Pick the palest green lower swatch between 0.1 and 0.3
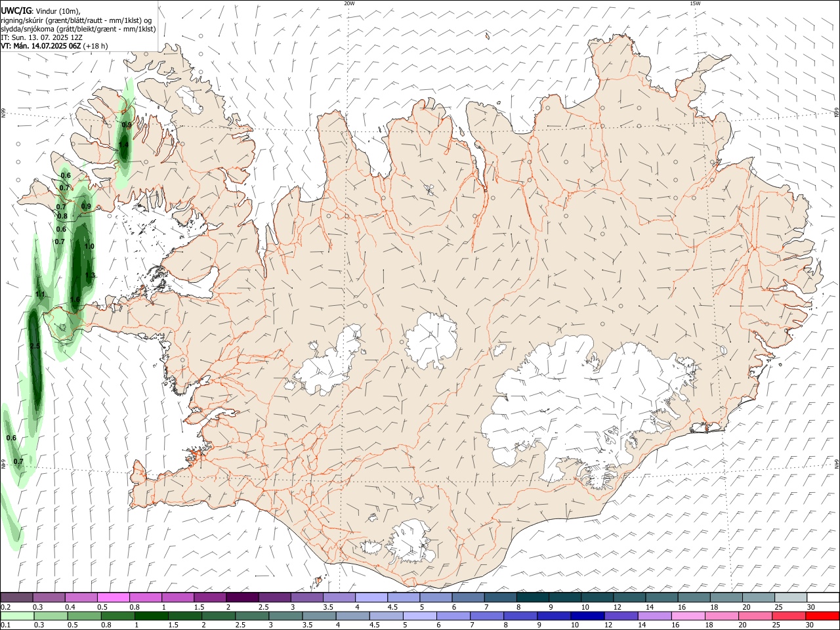This screenshot has height=630, width=840. pyautogui.click(x=17, y=616)
